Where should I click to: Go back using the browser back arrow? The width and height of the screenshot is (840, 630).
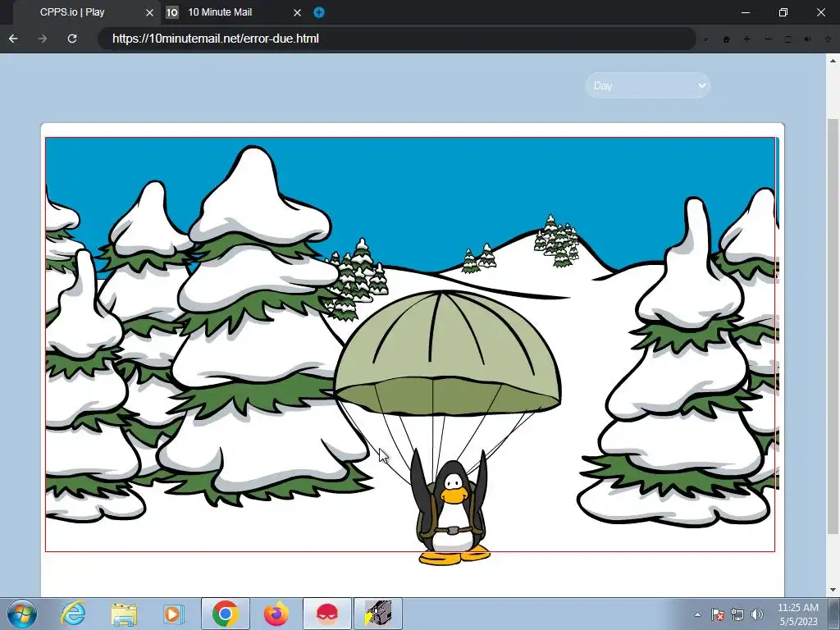tap(13, 39)
